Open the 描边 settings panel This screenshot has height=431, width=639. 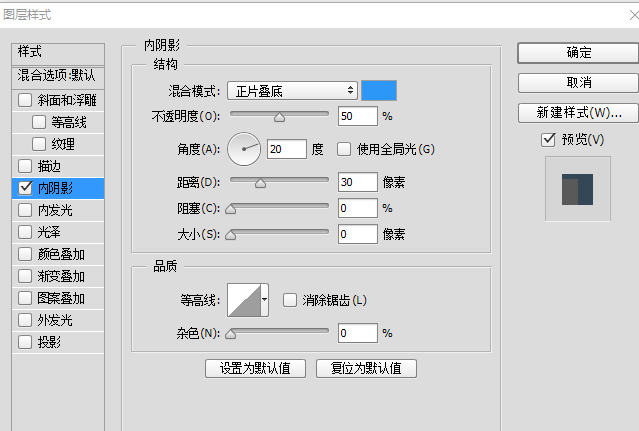pos(49,166)
